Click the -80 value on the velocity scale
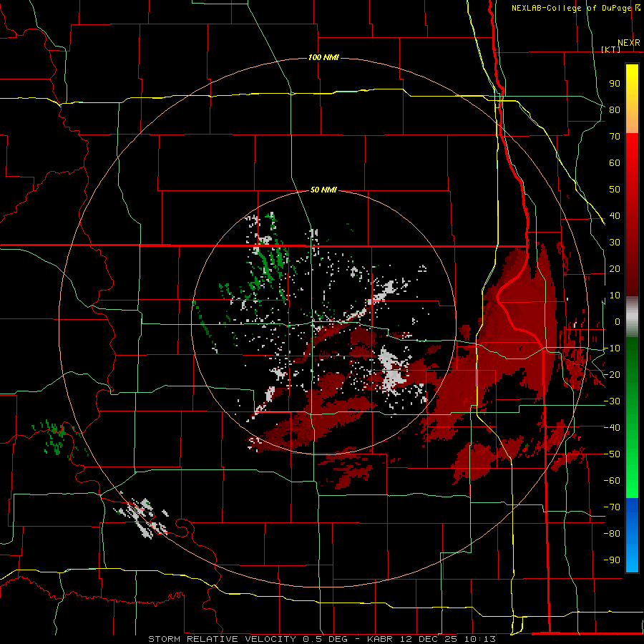The height and width of the screenshot is (644, 644). click(612, 534)
